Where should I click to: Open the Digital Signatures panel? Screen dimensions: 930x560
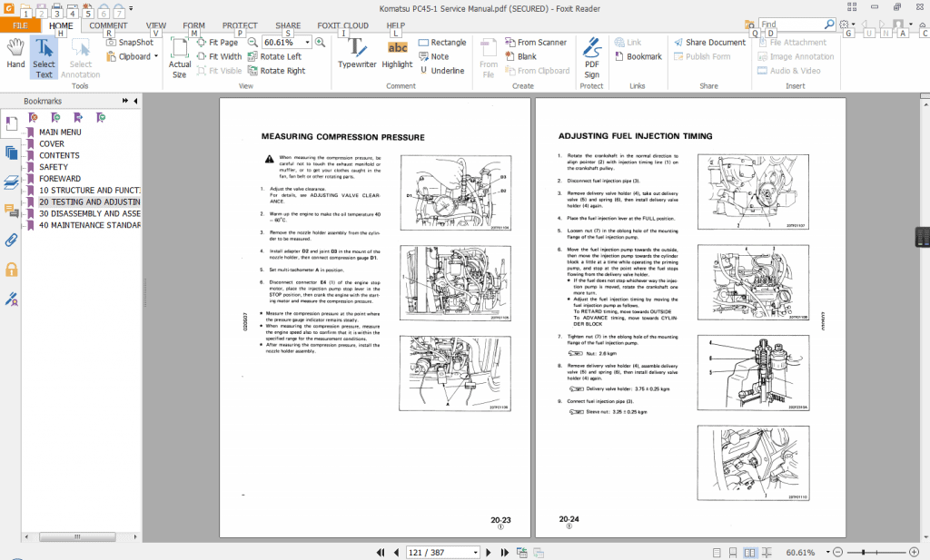click(11, 299)
